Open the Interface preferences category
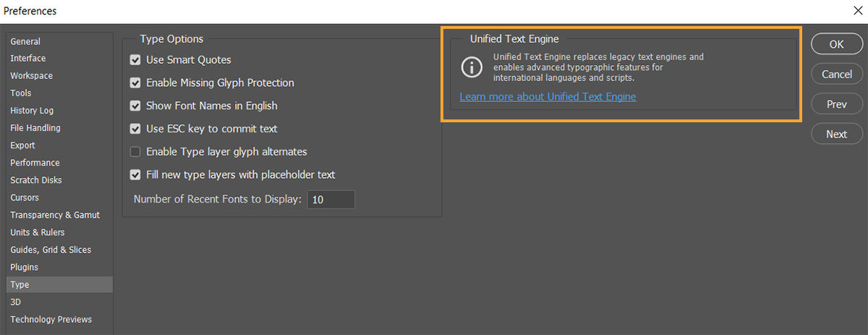868x335 pixels. tap(28, 59)
